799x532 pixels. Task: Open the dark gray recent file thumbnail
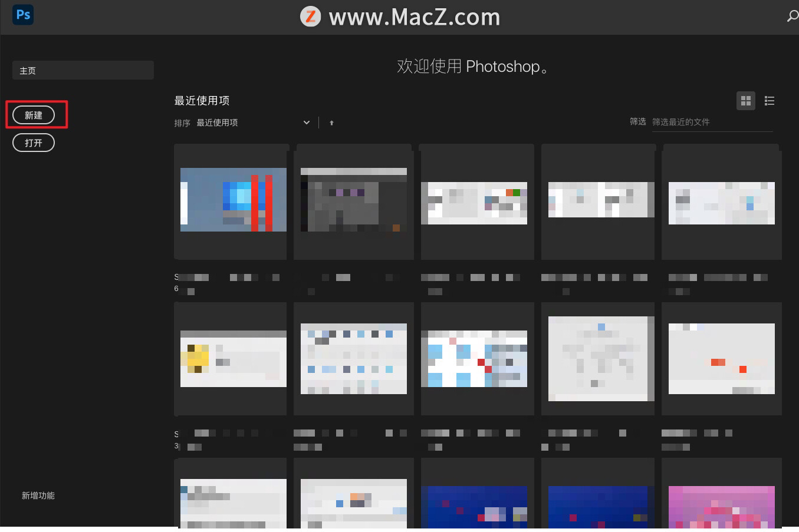[x=354, y=200]
